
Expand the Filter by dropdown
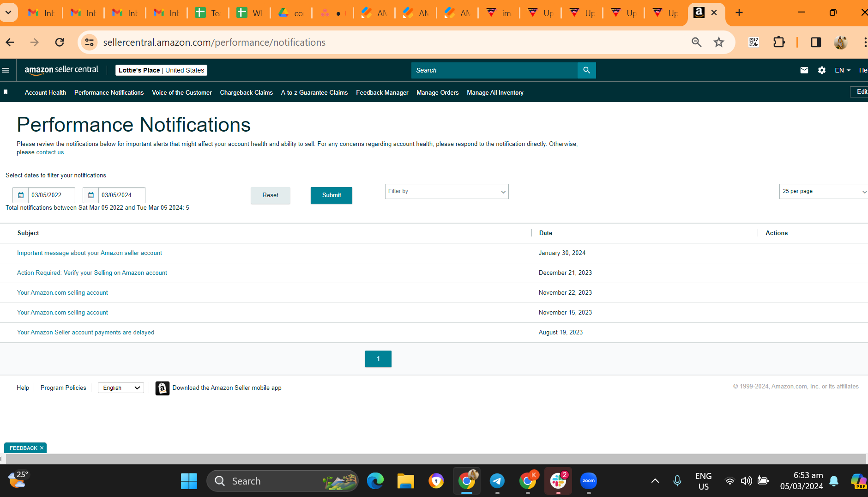[447, 192]
